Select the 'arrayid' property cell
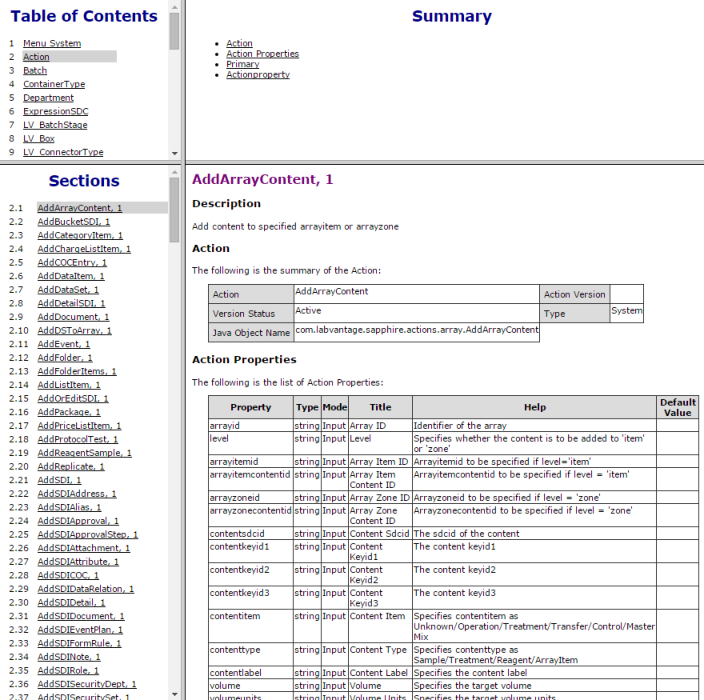 coord(251,426)
